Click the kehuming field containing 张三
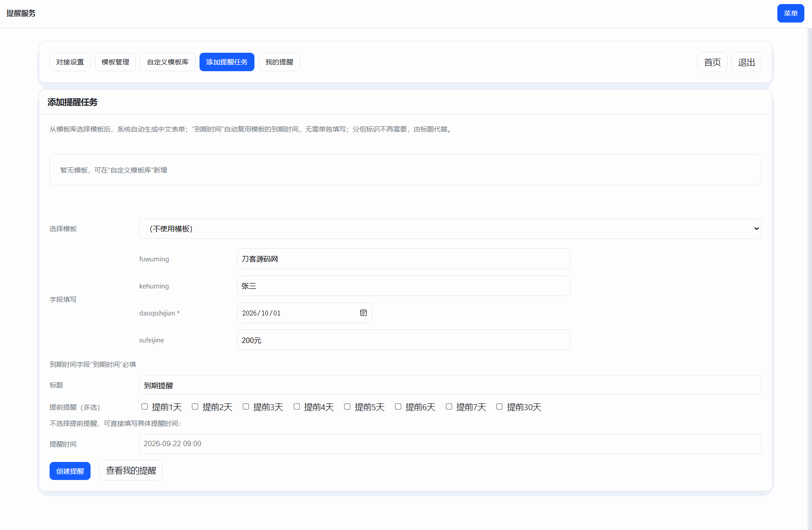The width and height of the screenshot is (812, 530). (404, 286)
